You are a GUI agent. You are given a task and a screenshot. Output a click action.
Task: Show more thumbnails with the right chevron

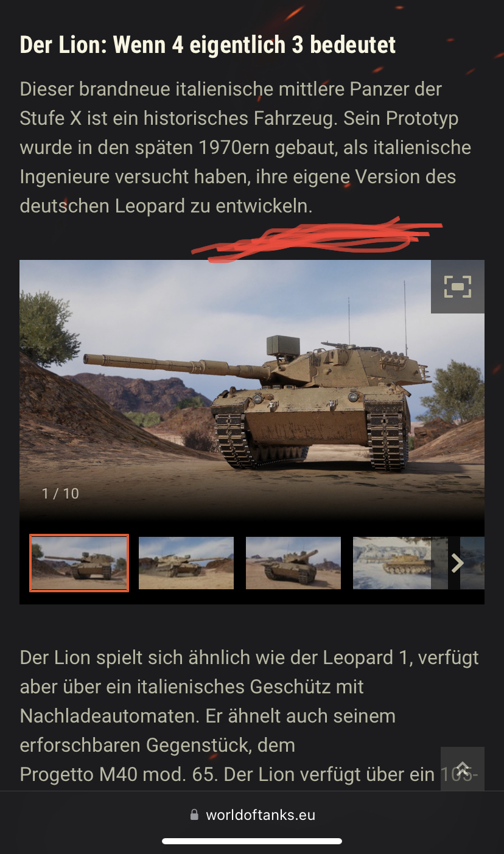point(457,563)
